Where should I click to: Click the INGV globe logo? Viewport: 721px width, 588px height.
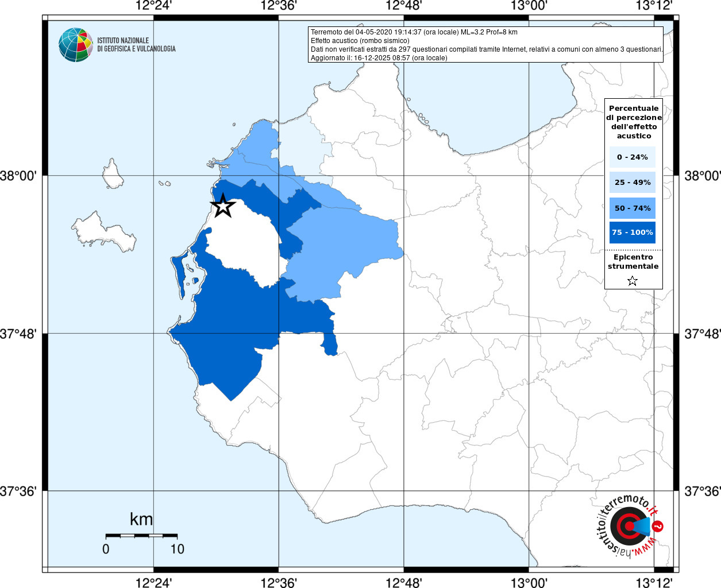pyautogui.click(x=76, y=45)
